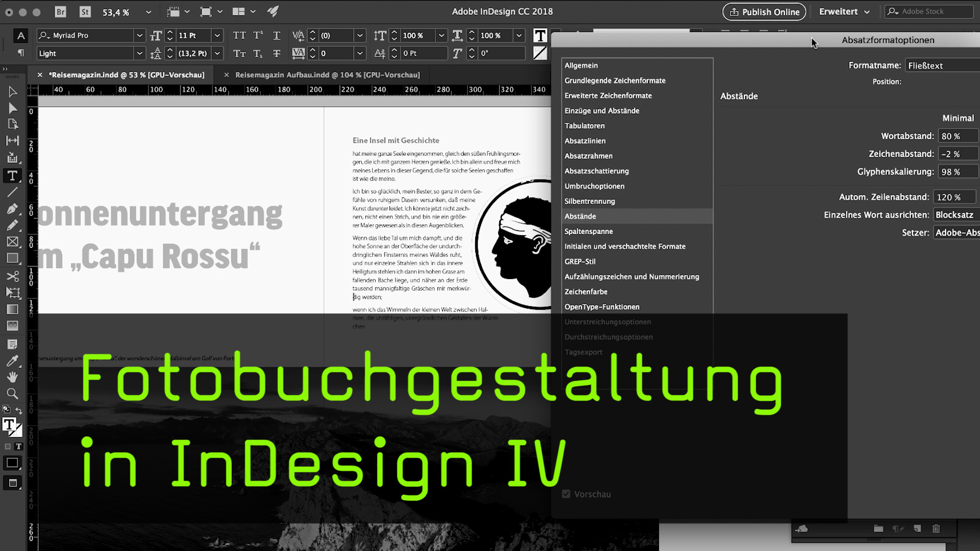This screenshot has width=980, height=551.
Task: Open the 11 Pt font size dropdown
Action: click(217, 35)
